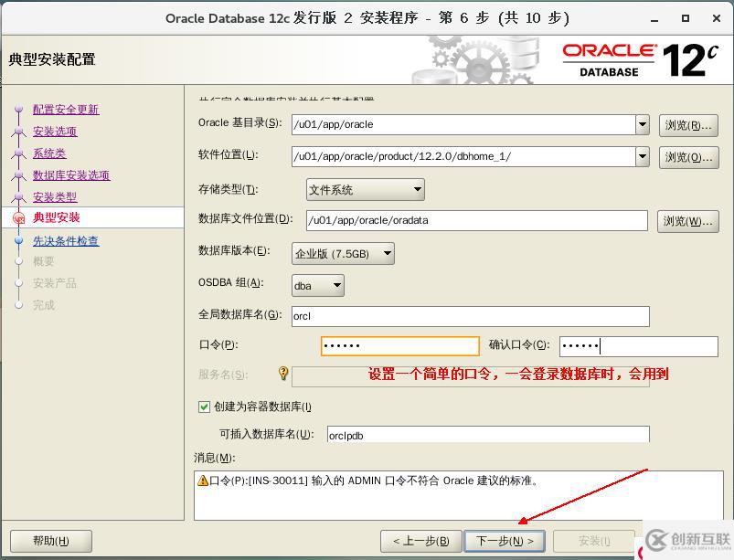734x560 pixels.
Task: Browse for Oracle base directory with 浏览(R)
Action: (x=688, y=125)
